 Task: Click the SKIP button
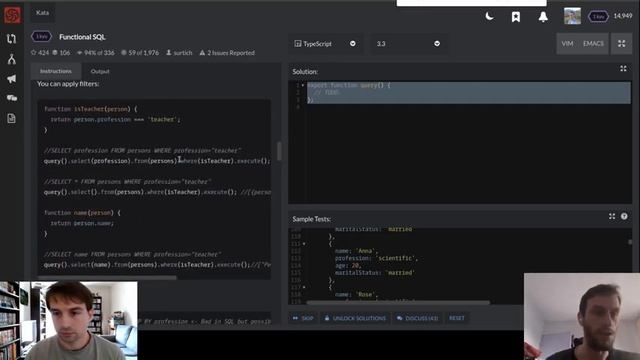click(303, 318)
